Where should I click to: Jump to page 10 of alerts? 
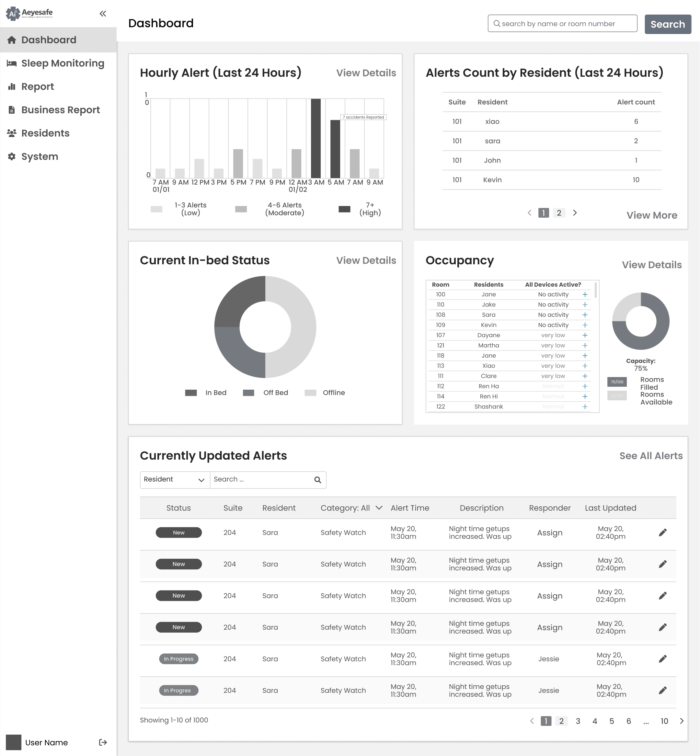664,721
